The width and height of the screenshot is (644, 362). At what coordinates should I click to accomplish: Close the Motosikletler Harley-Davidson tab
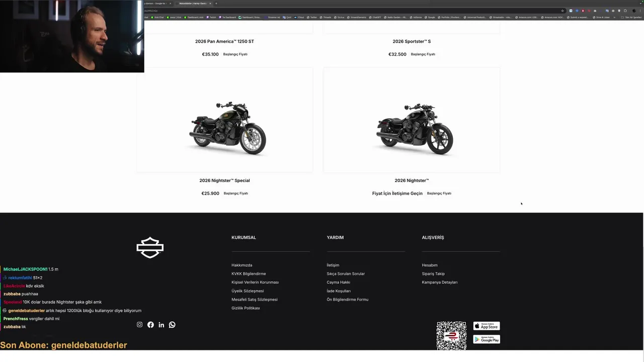tap(210, 4)
